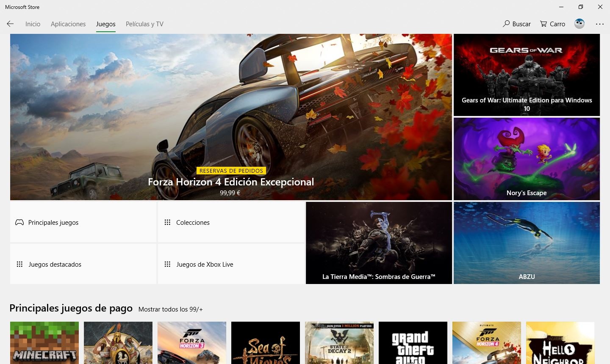
Task: Open Forza Horizon 4 Edición Excepcional banner
Action: [231, 117]
